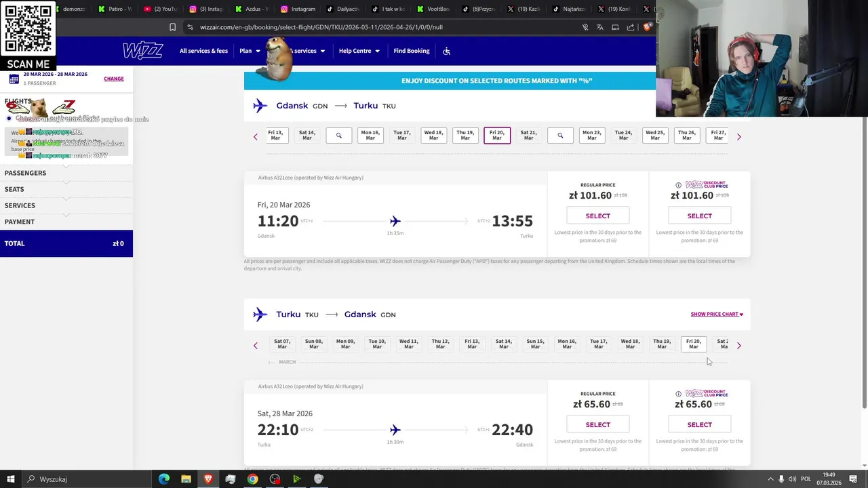Screen dimensions: 868x488
Task: Select Discount Club price zł 65.60 return
Action: pyautogui.click(x=699, y=424)
